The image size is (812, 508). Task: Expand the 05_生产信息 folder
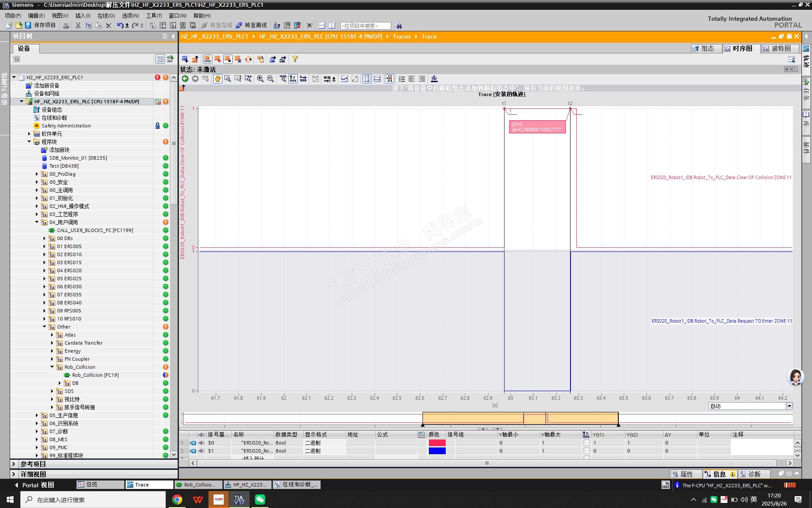(x=37, y=415)
